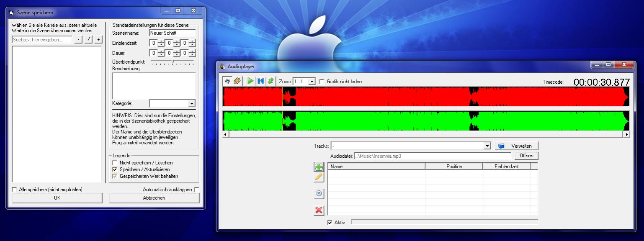Click into the Beschreibung text area
Image resolution: width=644 pixels, height=241 pixels.
(x=154, y=86)
